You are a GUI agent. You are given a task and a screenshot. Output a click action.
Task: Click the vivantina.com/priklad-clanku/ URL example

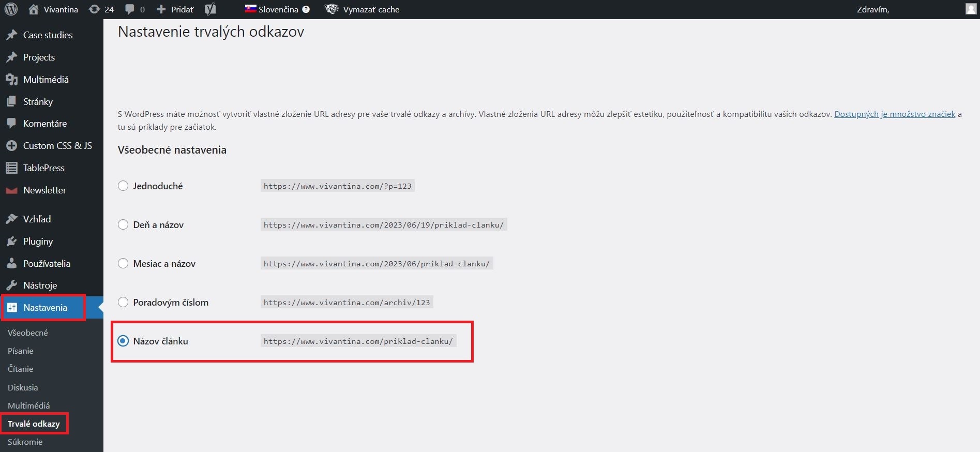click(x=358, y=341)
